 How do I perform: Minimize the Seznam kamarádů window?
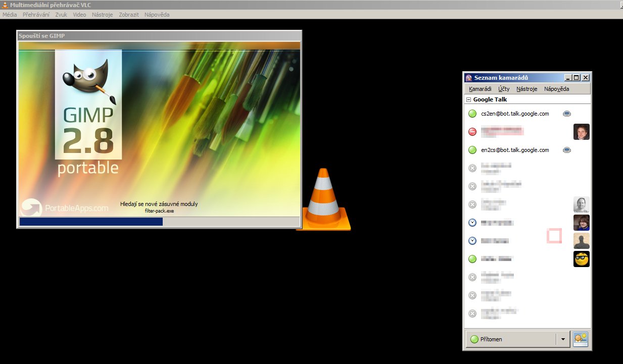point(568,78)
